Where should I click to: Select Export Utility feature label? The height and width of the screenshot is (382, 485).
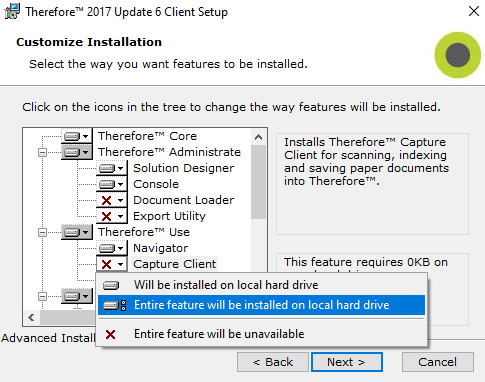pyautogui.click(x=169, y=216)
